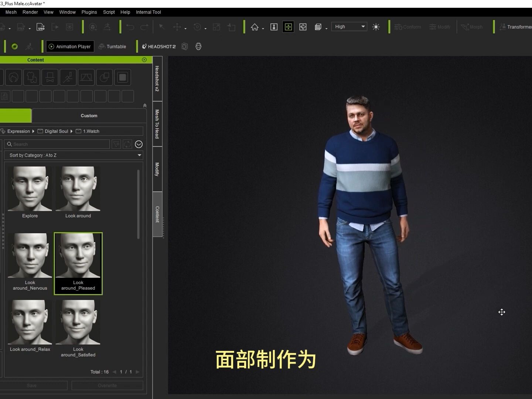532x399 pixels.
Task: Open the Clothing content category icon
Action: (x=32, y=78)
